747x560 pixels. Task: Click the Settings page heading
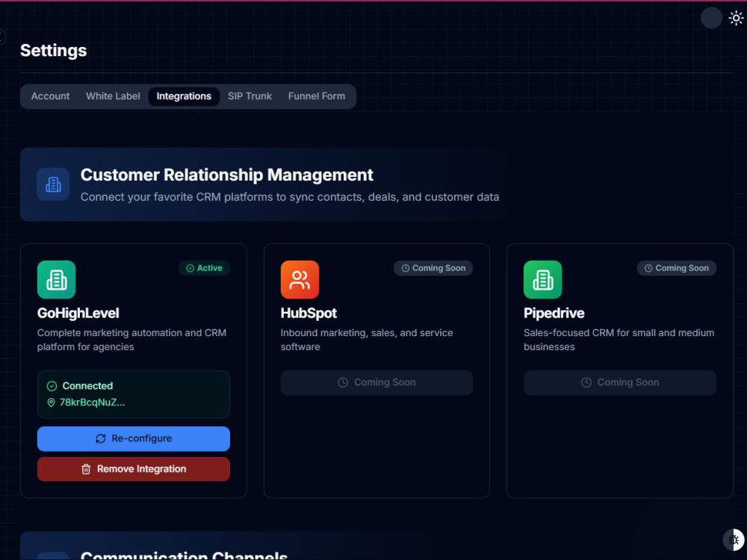pos(53,51)
